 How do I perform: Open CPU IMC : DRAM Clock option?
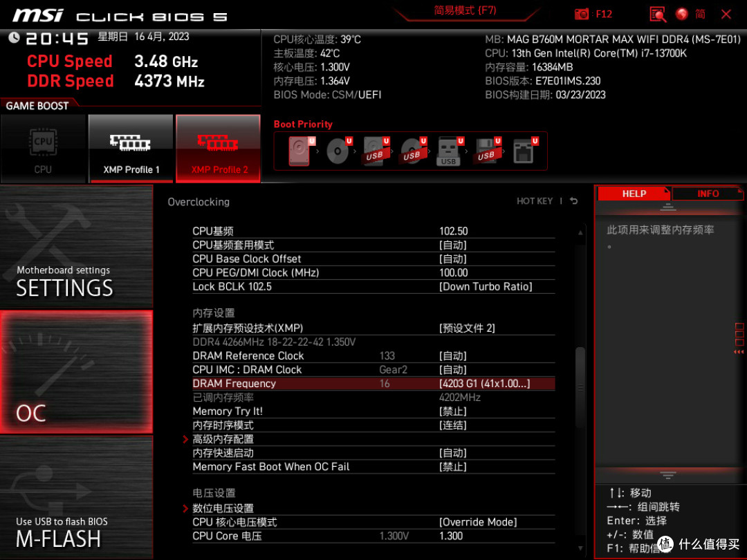373,369
